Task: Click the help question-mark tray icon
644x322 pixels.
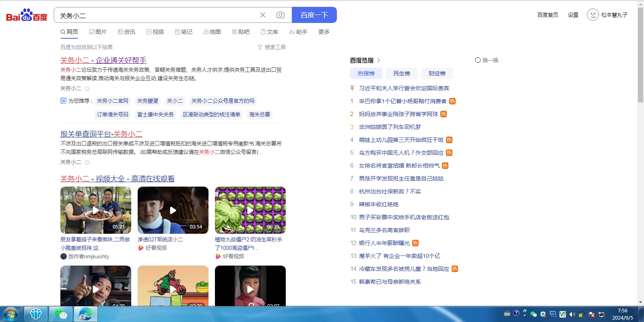Action: pyautogui.click(x=516, y=313)
